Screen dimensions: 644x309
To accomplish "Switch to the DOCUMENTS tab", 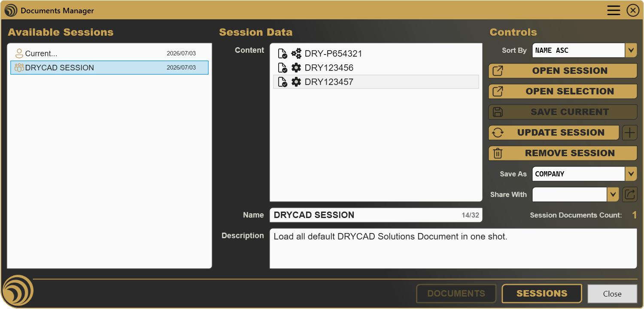I will (x=456, y=294).
